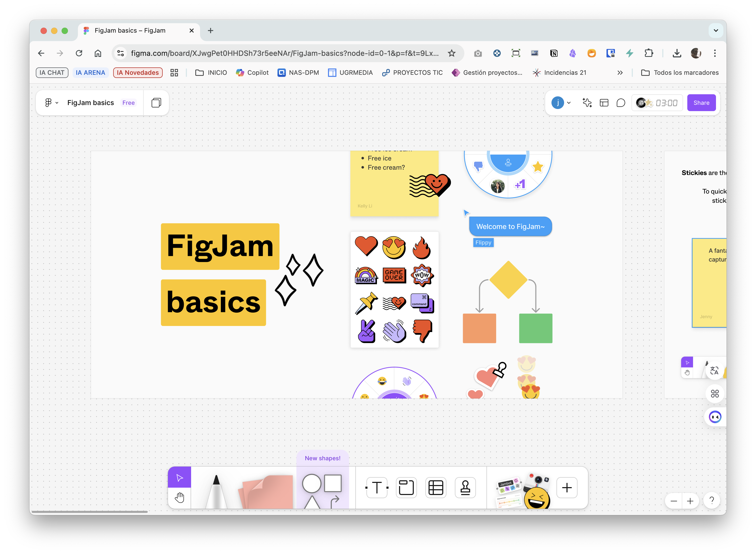Click the GAME OVER sticker
Image resolution: width=756 pixels, height=554 pixels.
(x=394, y=275)
